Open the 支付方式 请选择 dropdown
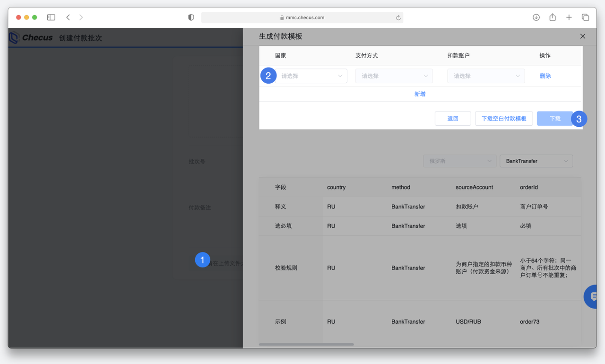605x364 pixels. (394, 76)
